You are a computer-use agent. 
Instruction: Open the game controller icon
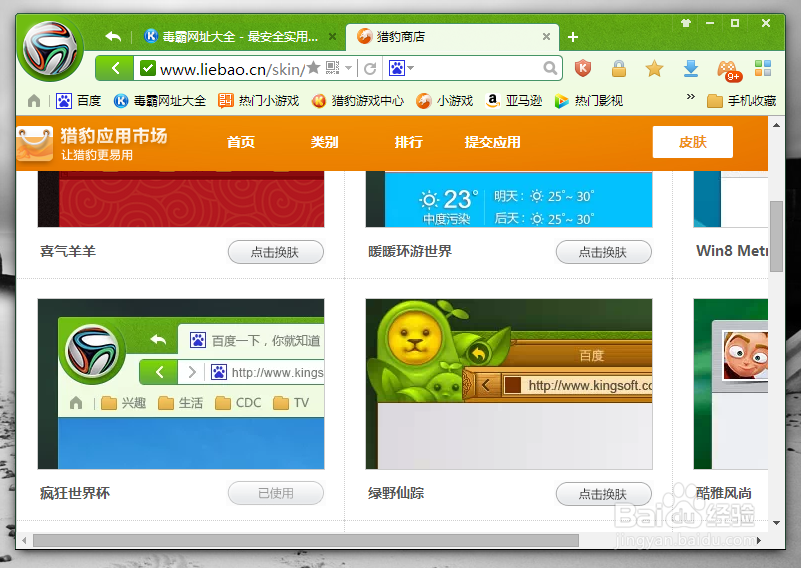point(728,69)
